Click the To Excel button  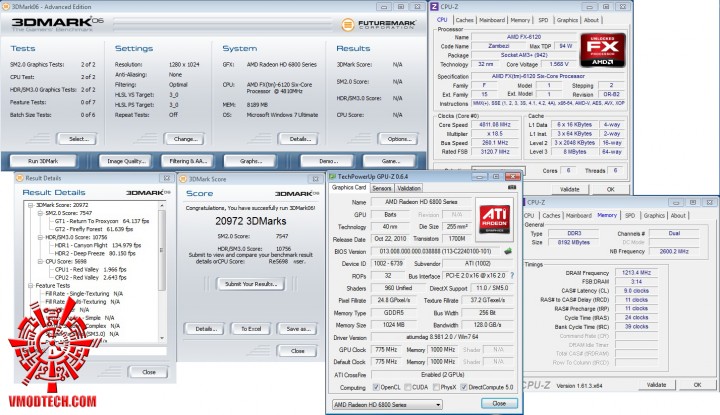(x=251, y=328)
